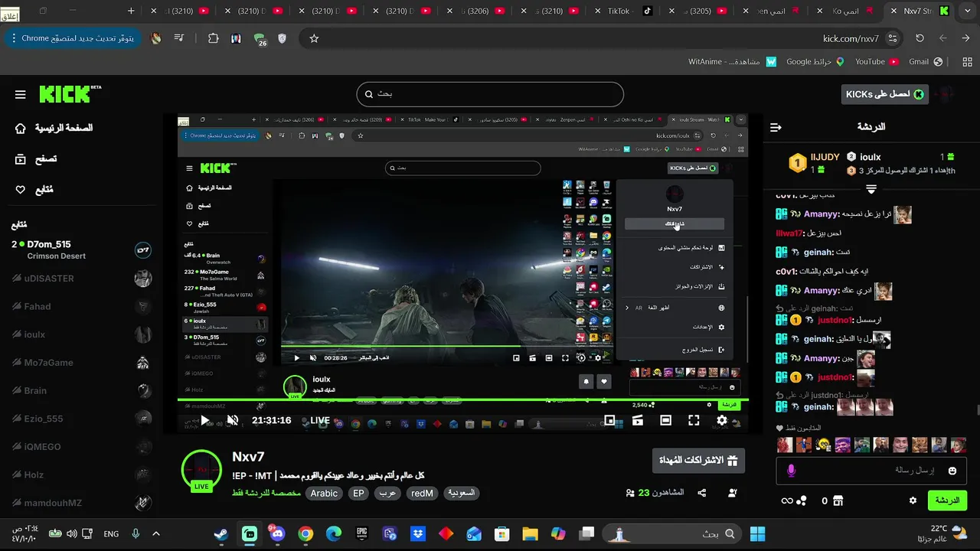Reload the page
Viewport: 980px width, 551px height.
tap(920, 38)
